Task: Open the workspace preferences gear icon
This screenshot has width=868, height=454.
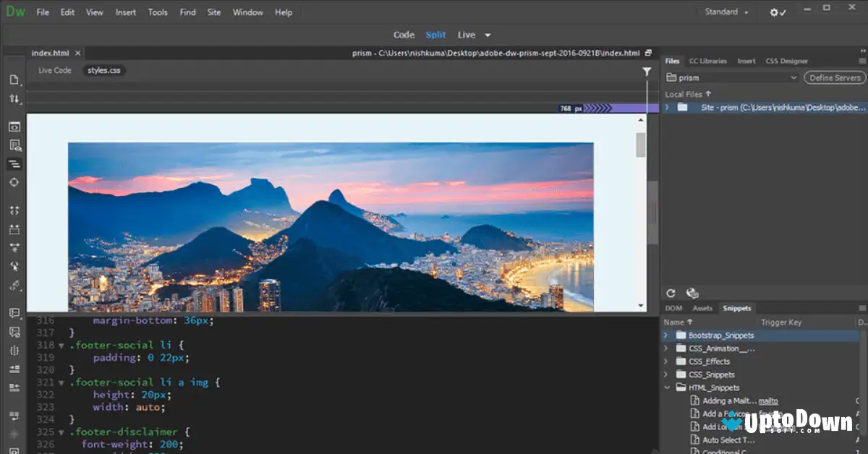Action: pyautogui.click(x=774, y=12)
